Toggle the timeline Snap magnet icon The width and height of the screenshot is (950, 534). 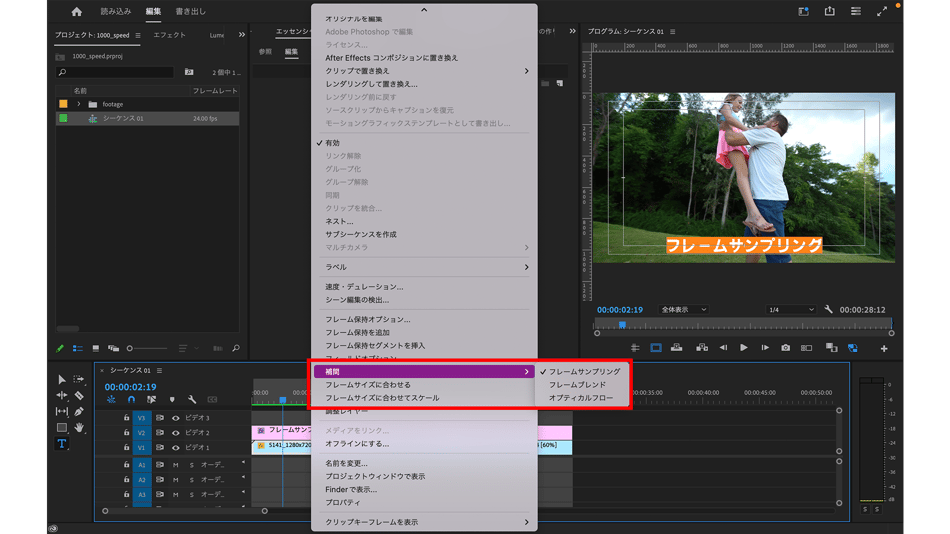(x=131, y=400)
